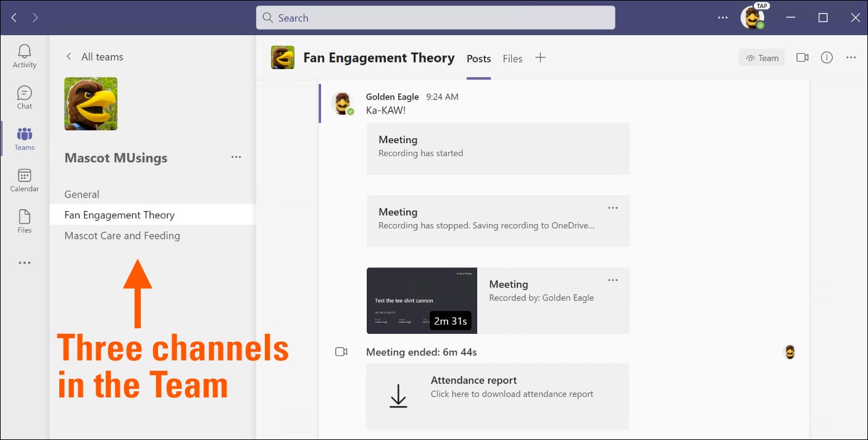Add a new tab with plus icon

click(540, 58)
